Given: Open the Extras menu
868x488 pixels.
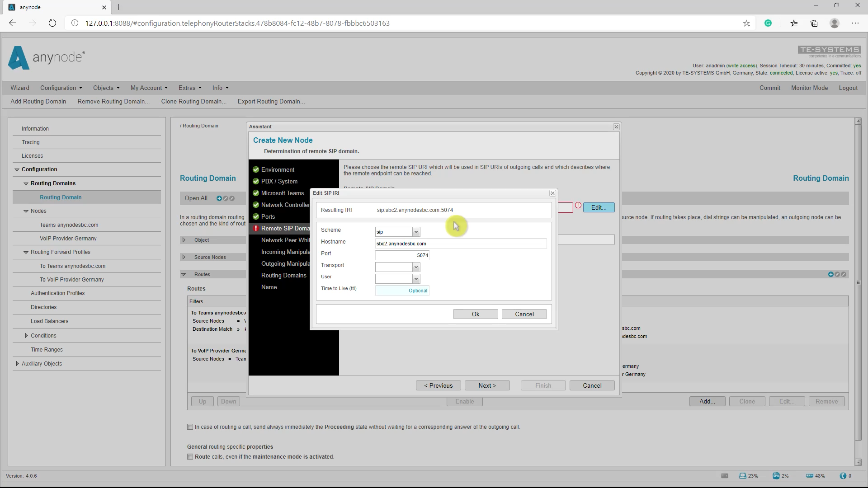Looking at the screenshot, I should pos(190,88).
